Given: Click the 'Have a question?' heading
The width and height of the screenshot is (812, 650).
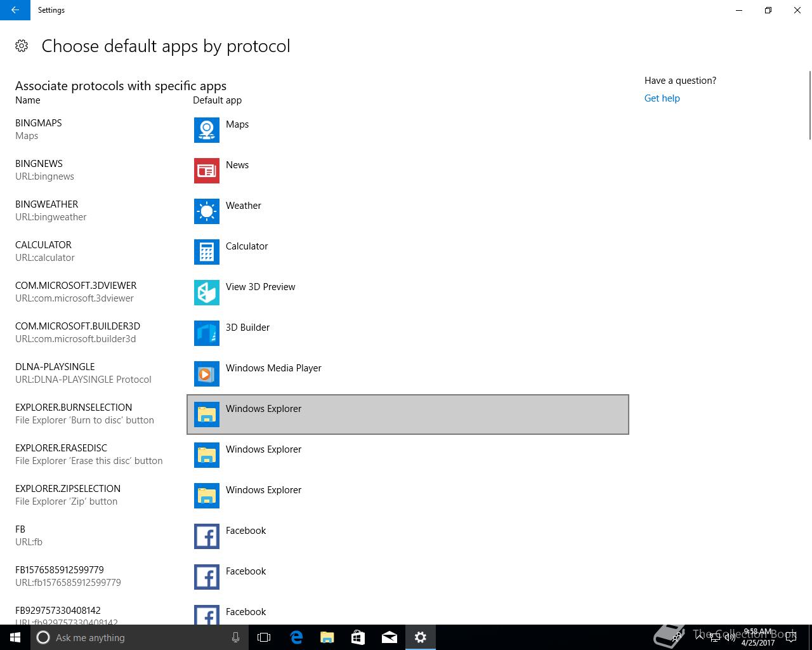Looking at the screenshot, I should [x=681, y=81].
